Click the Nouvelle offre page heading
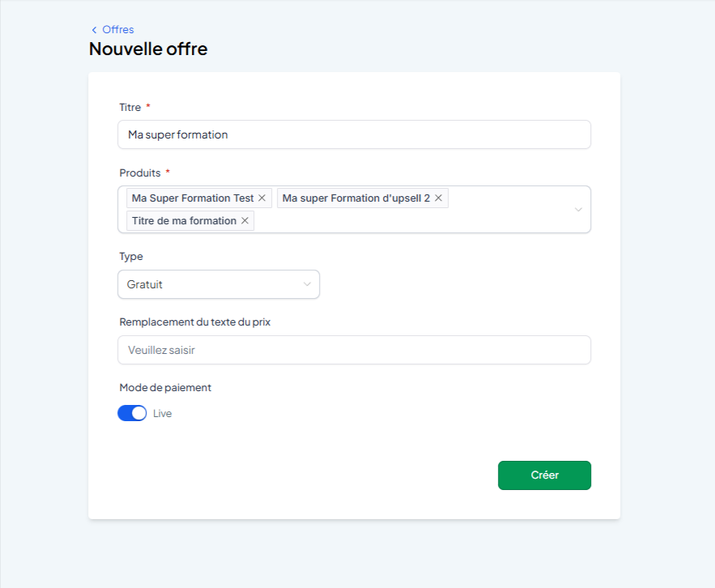This screenshot has height=588, width=715. coord(148,49)
